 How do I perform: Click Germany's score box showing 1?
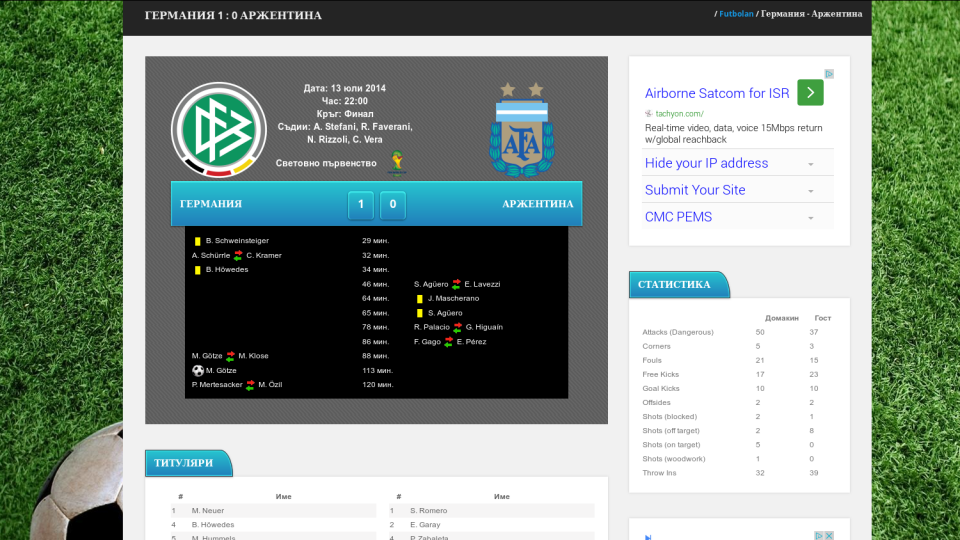[361, 204]
